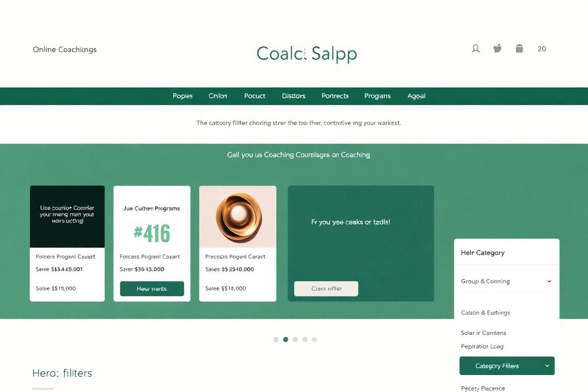The image size is (588, 392).
Task: Open the Pocuct menu item
Action: coord(255,96)
